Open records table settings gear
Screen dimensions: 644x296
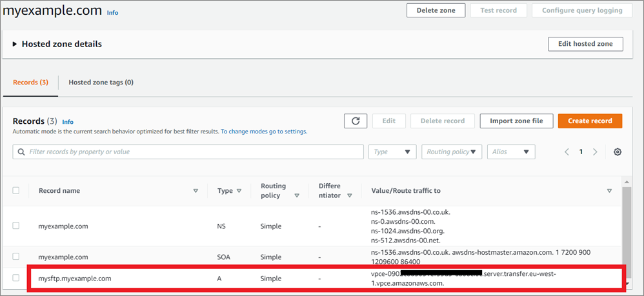point(617,152)
